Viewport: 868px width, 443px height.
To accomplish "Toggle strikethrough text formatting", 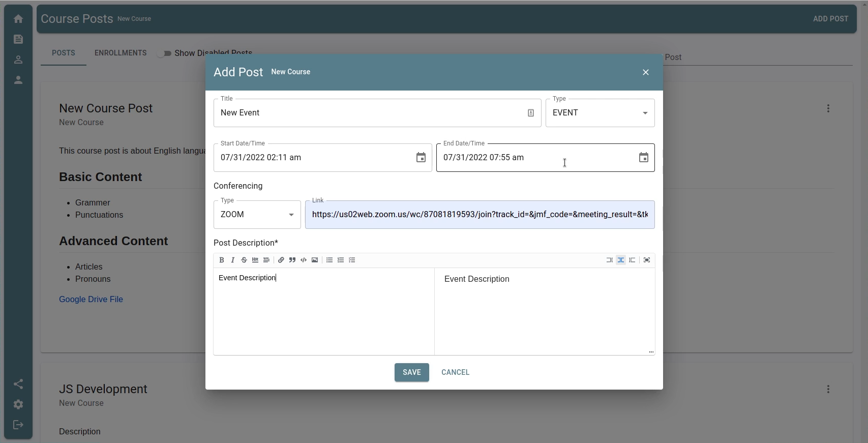I will coord(244,260).
